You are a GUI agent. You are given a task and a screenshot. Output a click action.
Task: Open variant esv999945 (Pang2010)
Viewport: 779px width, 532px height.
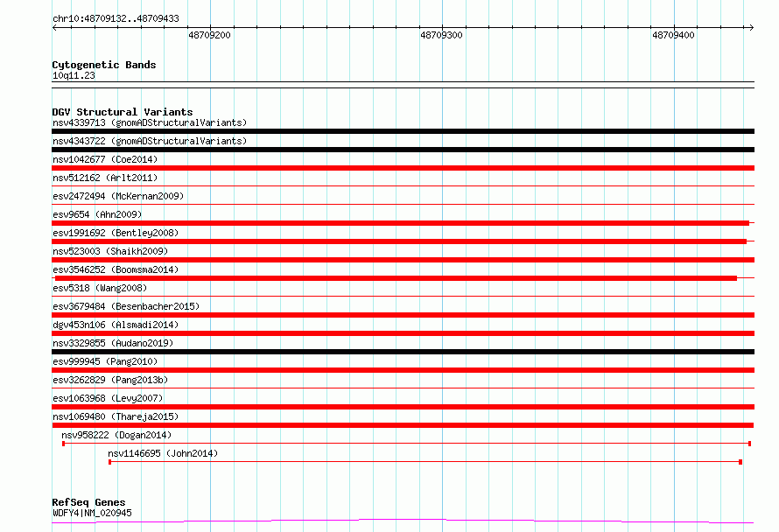105,361
